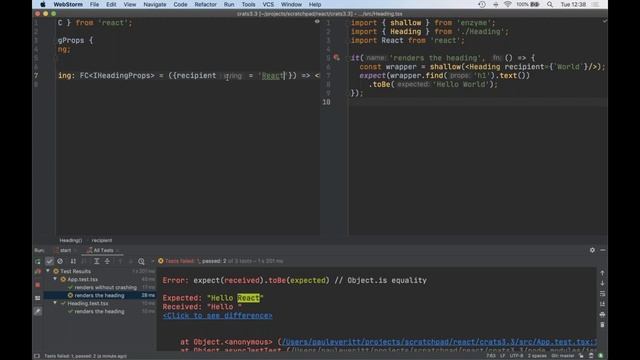Click the Apple menu icon
Viewport: 640px width, 360px height.
42,4
